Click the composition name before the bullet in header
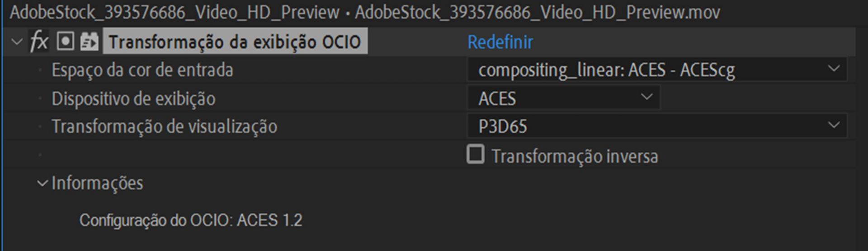The width and height of the screenshot is (868, 251). click(175, 12)
